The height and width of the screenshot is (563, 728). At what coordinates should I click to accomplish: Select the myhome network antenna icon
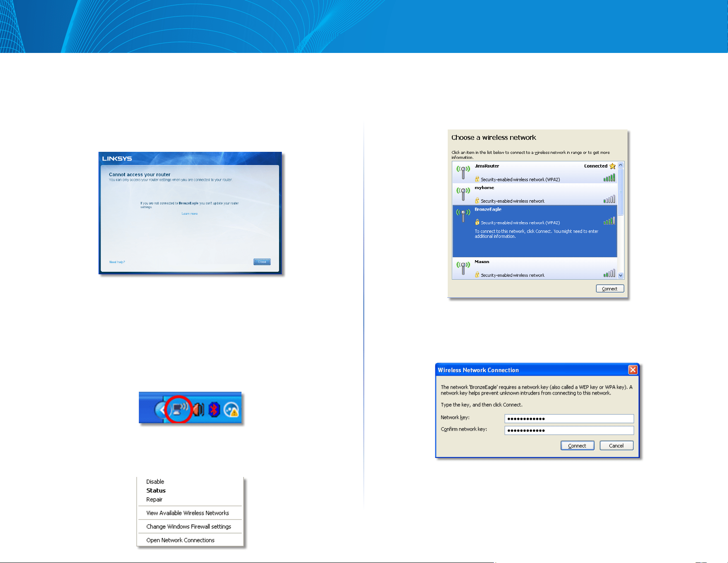point(463,193)
